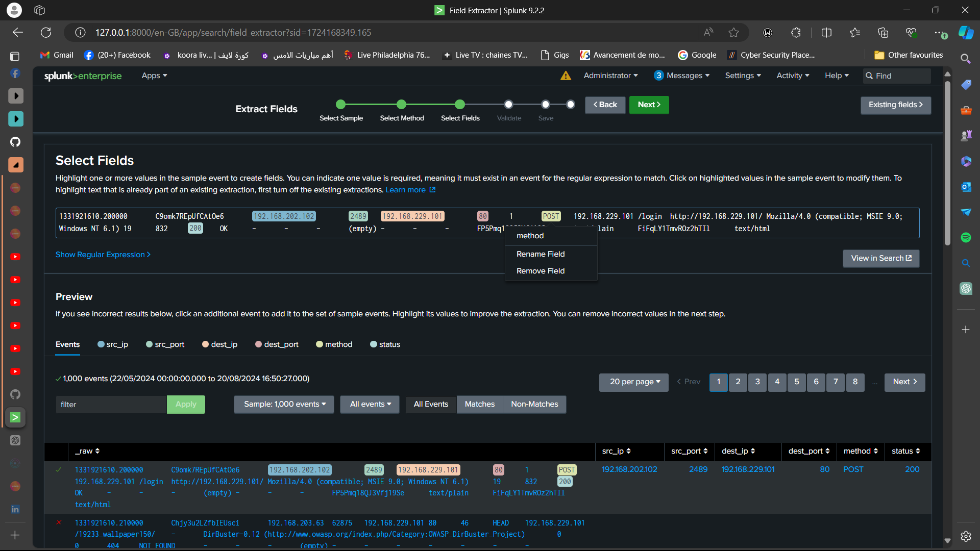Open ChatGPT icon in right sidebar
This screenshot has width=980, height=551.
[x=966, y=288]
